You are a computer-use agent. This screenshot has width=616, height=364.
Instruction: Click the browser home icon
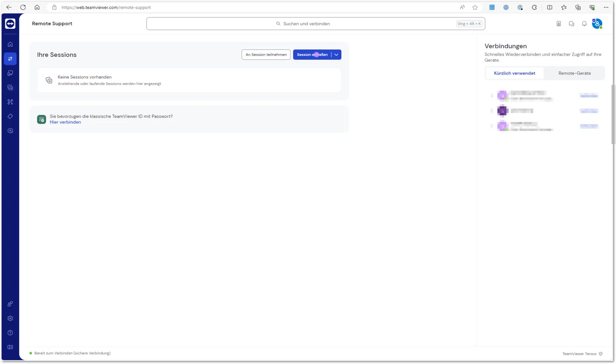tap(37, 7)
